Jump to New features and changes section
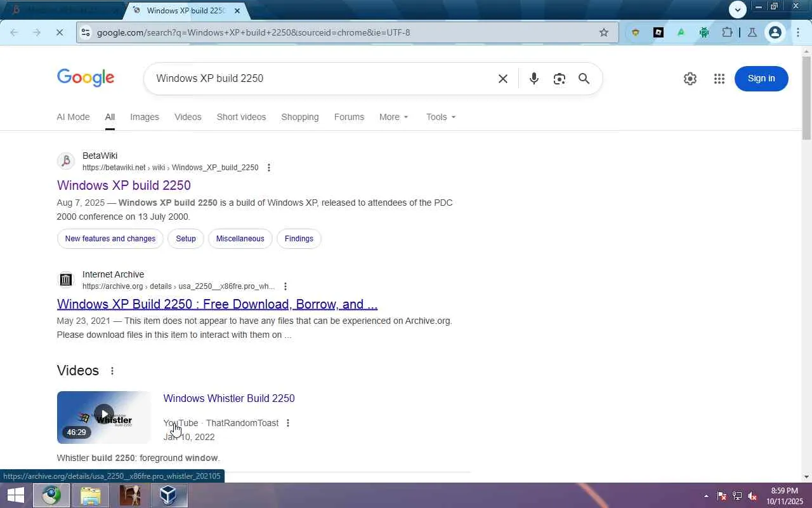The height and width of the screenshot is (508, 812). 110,239
